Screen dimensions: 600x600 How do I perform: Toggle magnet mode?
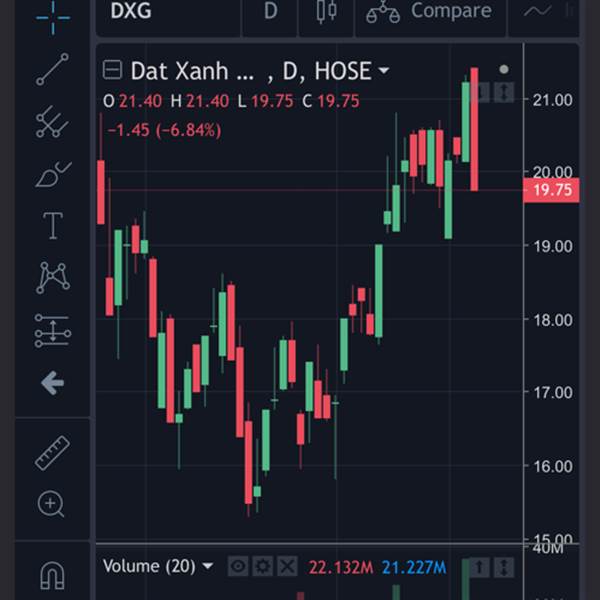coord(52,575)
